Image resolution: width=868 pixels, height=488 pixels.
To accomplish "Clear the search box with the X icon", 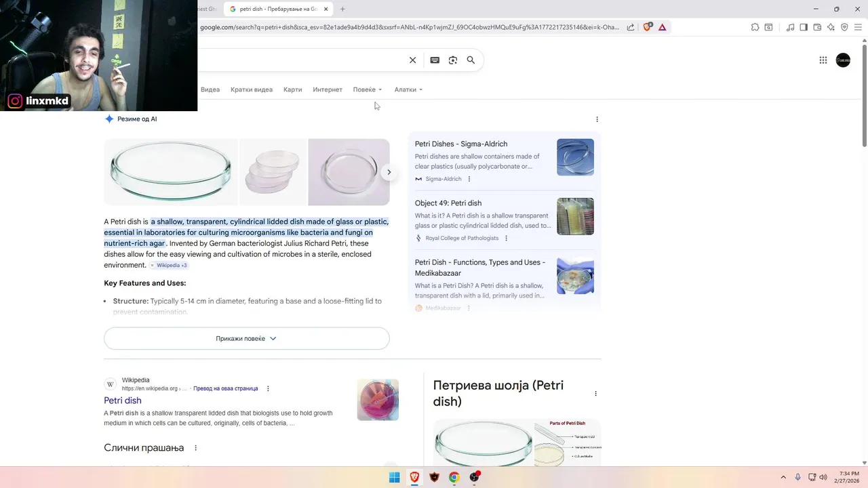I will coord(412,60).
